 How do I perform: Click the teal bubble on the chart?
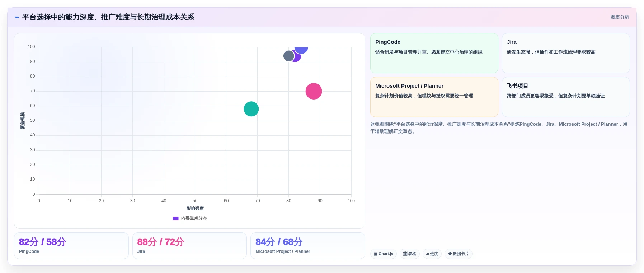pos(251,109)
